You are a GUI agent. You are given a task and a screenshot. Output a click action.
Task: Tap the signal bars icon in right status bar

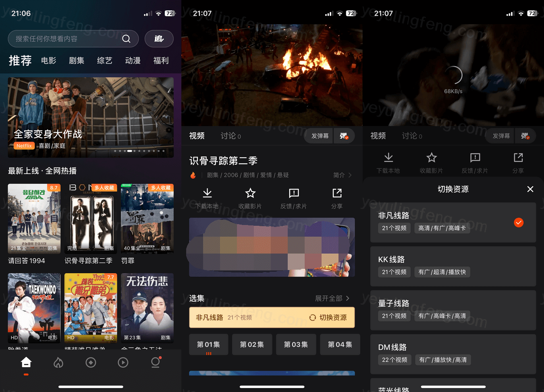click(510, 13)
